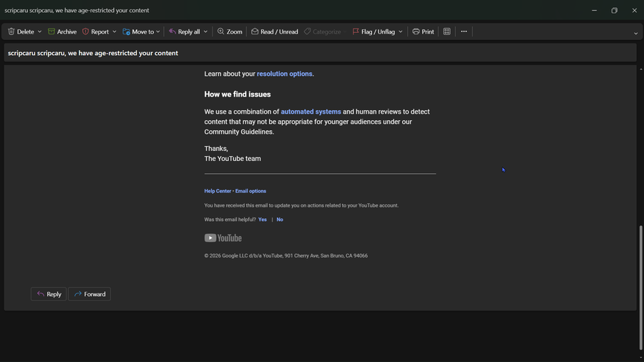Screen dimensions: 644x362
Task: Archive this email via toolbar
Action: click(62, 31)
